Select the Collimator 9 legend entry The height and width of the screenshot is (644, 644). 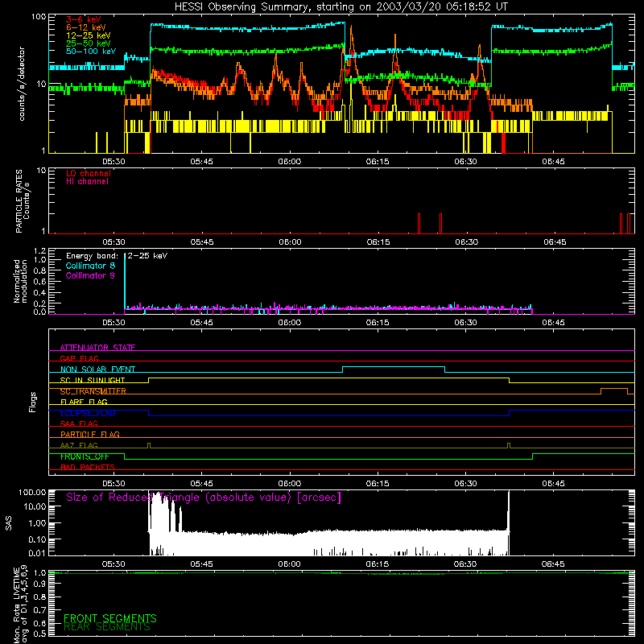point(90,275)
